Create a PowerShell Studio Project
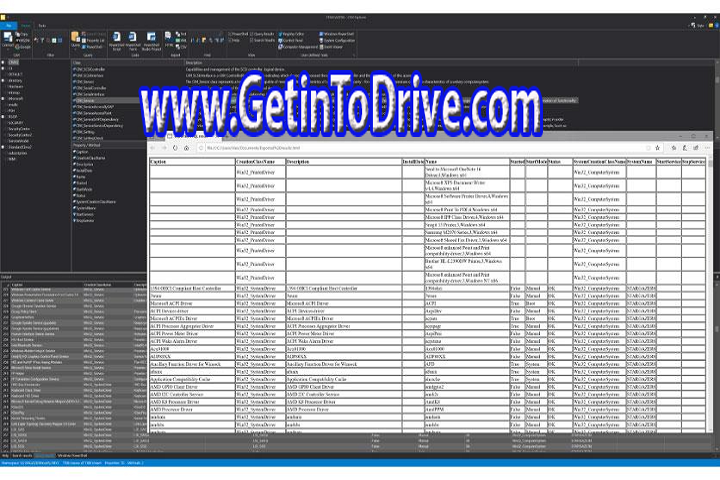 click(152, 41)
